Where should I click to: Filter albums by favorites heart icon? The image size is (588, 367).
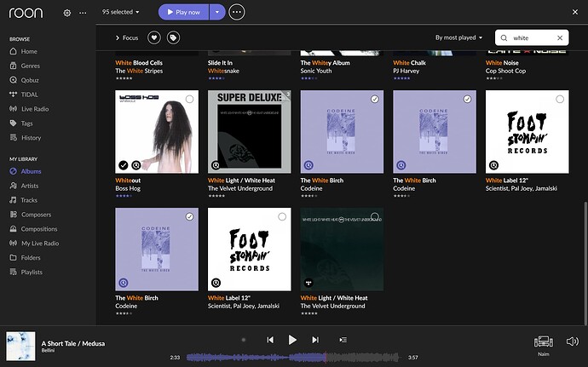point(154,37)
